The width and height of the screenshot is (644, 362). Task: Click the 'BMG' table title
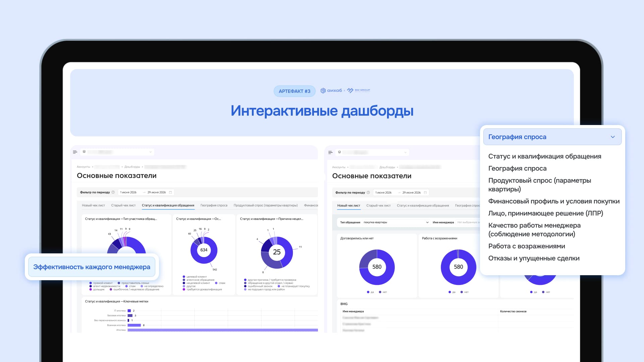click(344, 304)
